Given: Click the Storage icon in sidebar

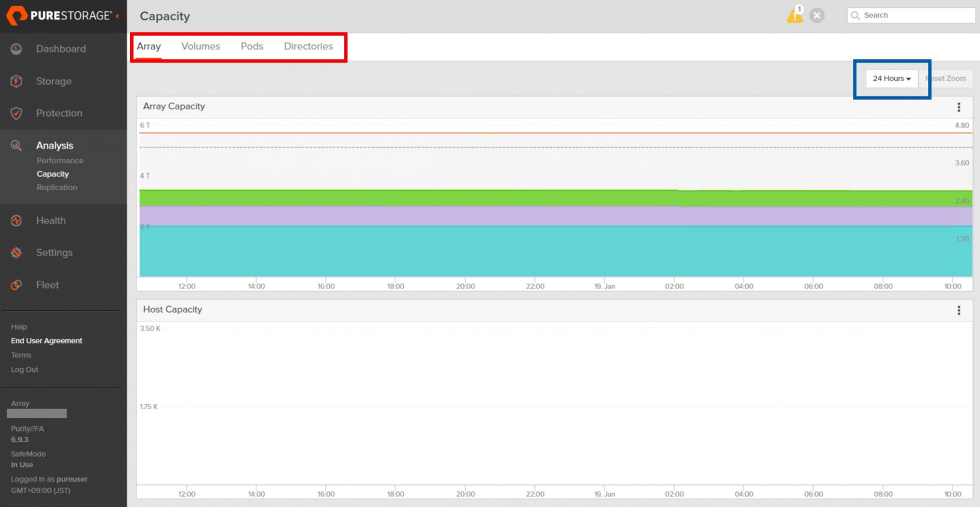Looking at the screenshot, I should pos(16,81).
